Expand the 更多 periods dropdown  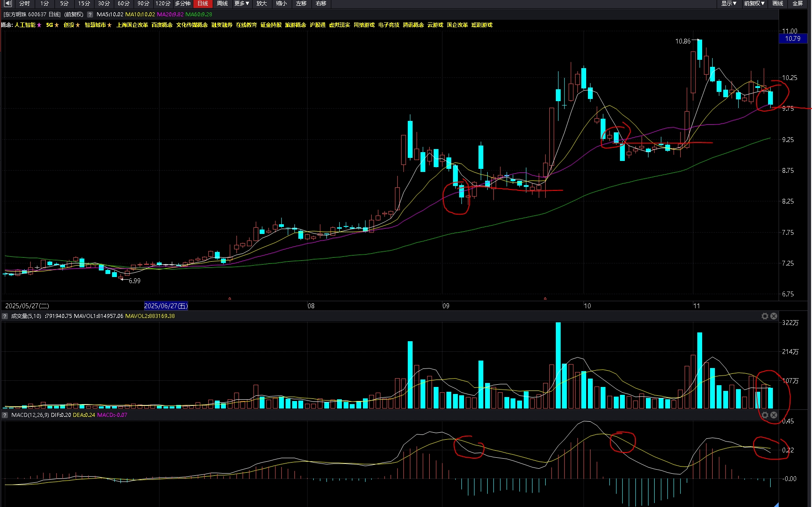pos(242,4)
